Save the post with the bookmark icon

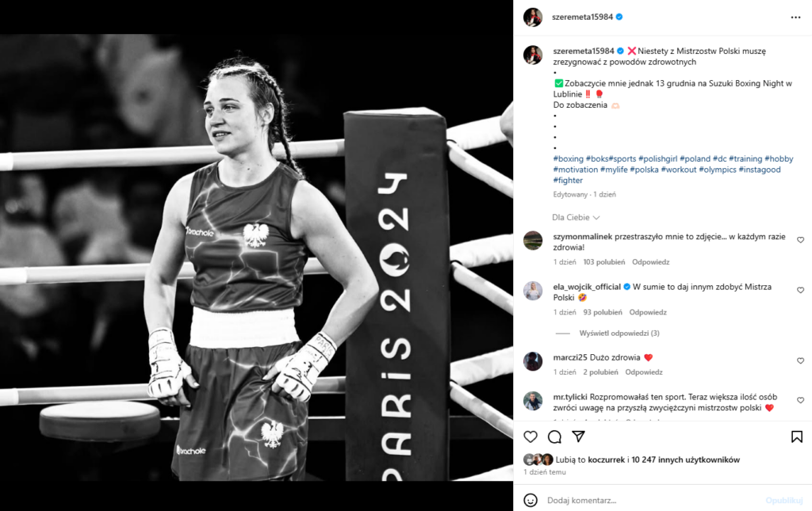click(796, 437)
